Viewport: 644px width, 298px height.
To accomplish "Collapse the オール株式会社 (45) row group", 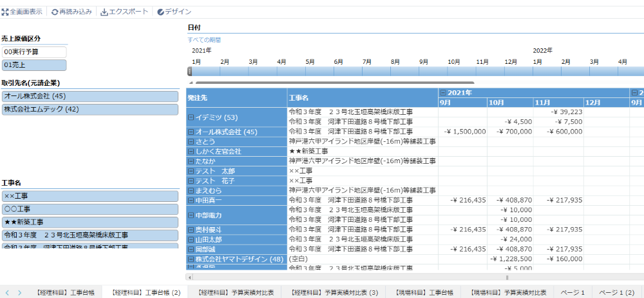I will [191, 132].
